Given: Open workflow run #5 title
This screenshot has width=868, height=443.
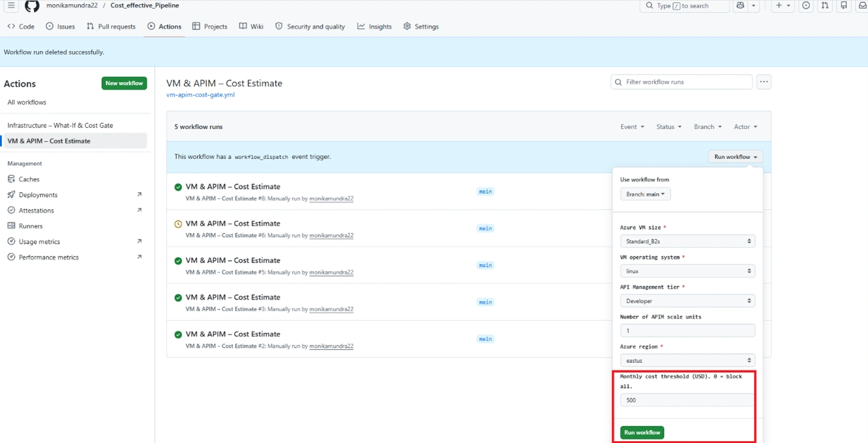Looking at the screenshot, I should coord(232,261).
